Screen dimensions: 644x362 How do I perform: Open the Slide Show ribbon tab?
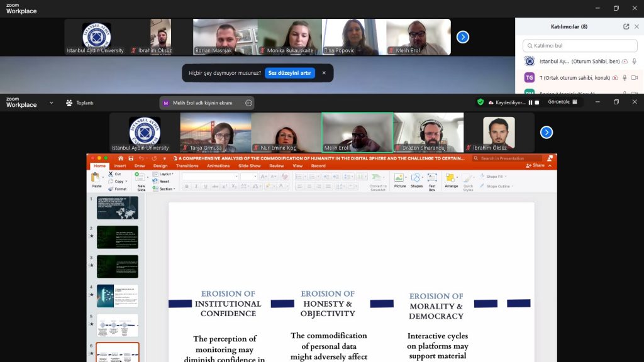click(249, 166)
